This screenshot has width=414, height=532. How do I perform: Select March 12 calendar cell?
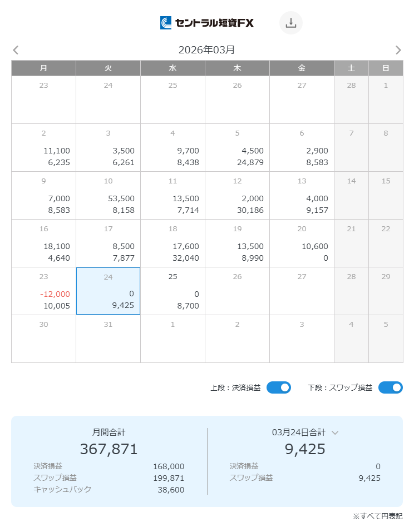coord(237,195)
